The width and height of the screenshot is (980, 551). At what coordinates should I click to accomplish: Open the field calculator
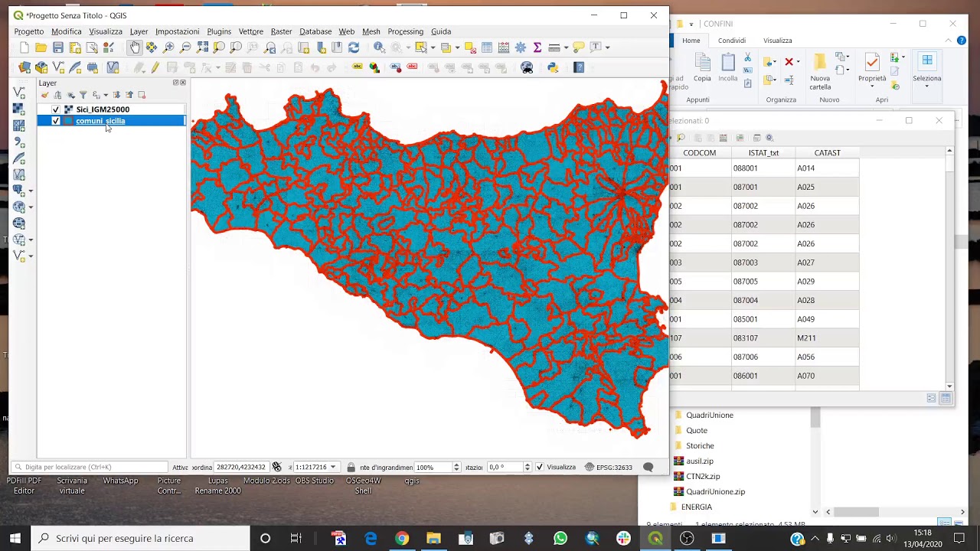[504, 47]
